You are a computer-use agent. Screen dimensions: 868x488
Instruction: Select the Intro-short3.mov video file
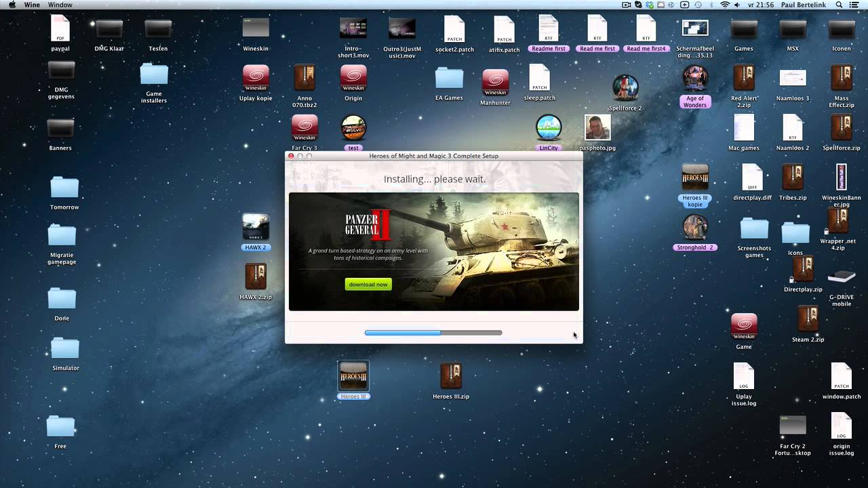point(353,28)
